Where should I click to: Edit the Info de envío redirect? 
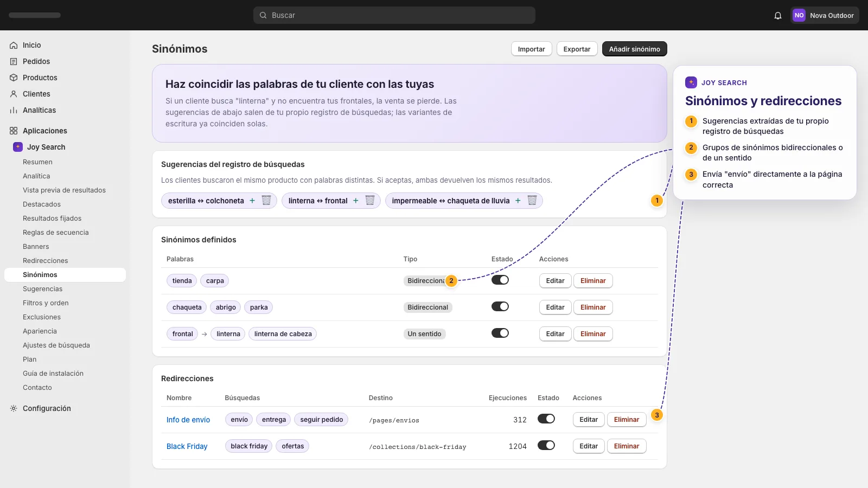[x=589, y=420]
